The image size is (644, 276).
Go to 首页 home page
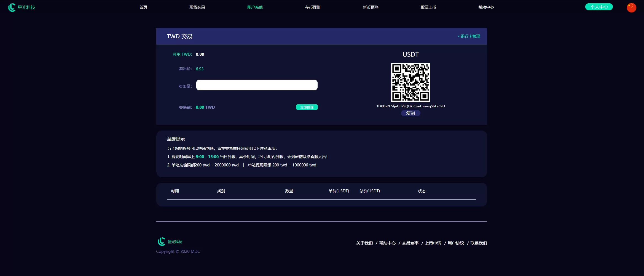143,7
